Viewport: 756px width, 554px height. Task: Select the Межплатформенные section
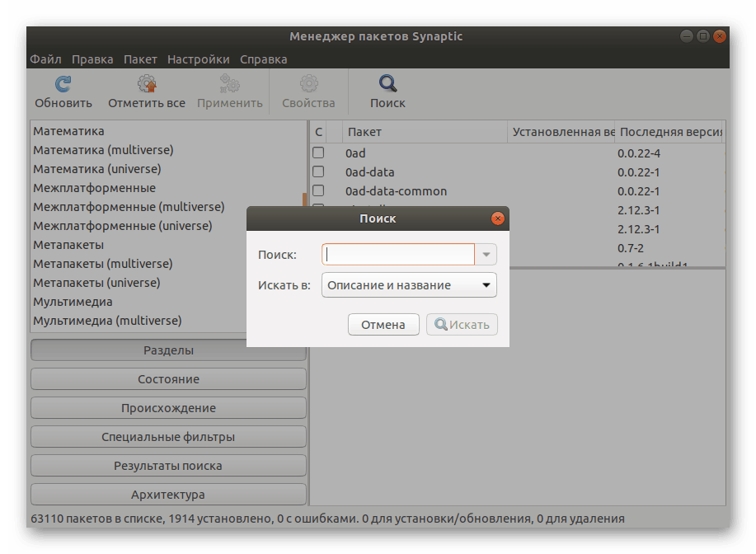point(95,188)
